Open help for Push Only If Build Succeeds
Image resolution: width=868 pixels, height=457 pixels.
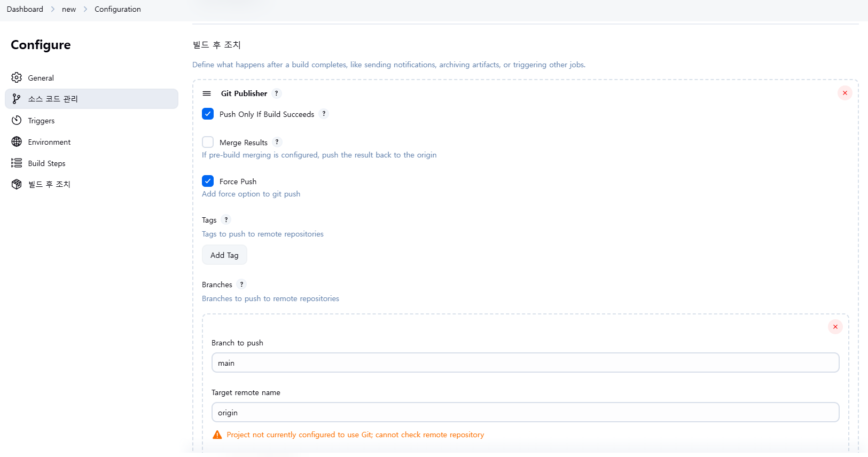324,114
